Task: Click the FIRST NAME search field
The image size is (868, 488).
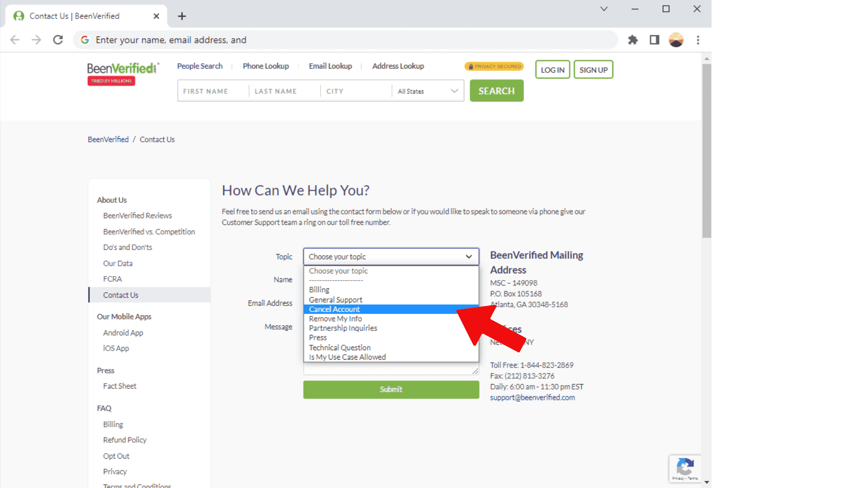Action: tap(213, 91)
